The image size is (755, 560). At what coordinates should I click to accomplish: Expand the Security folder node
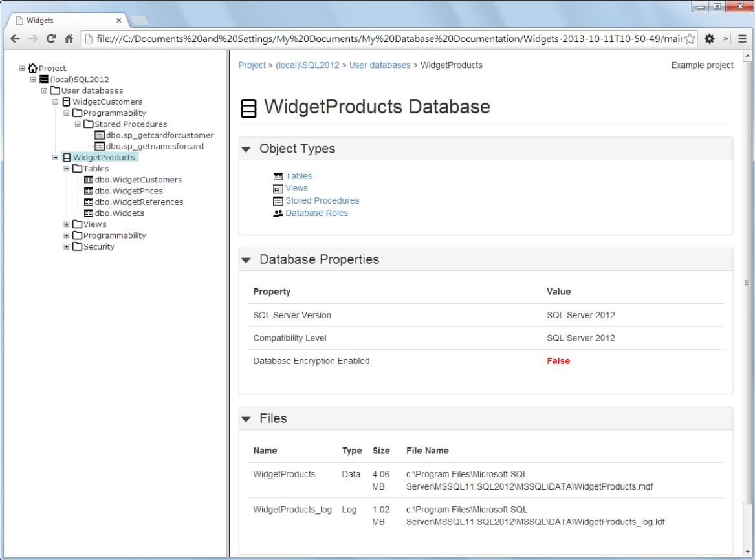[x=67, y=246]
